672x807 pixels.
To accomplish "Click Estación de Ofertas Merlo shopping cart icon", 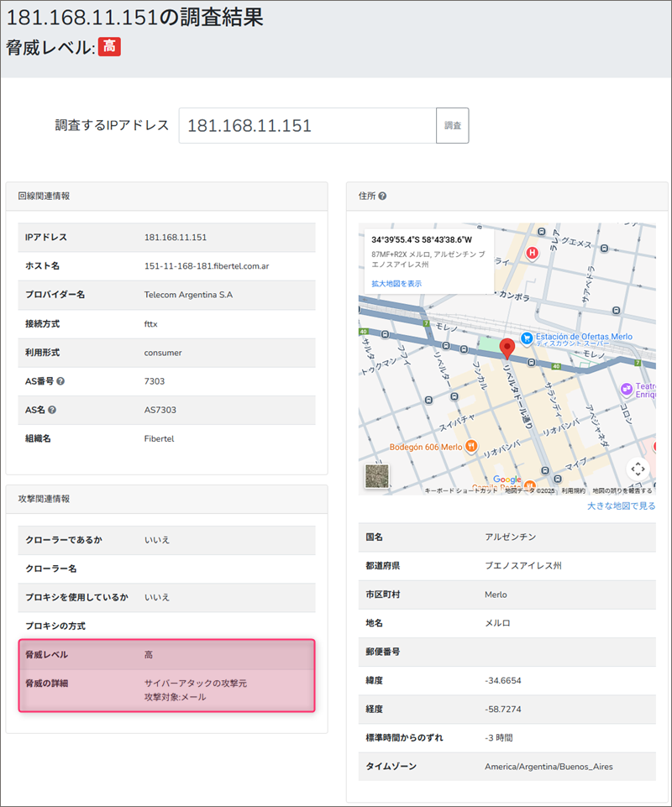I will coord(526,338).
